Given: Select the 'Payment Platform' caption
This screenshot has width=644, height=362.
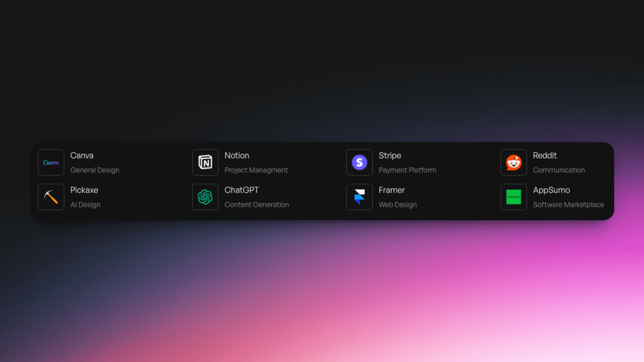Looking at the screenshot, I should pyautogui.click(x=408, y=170).
